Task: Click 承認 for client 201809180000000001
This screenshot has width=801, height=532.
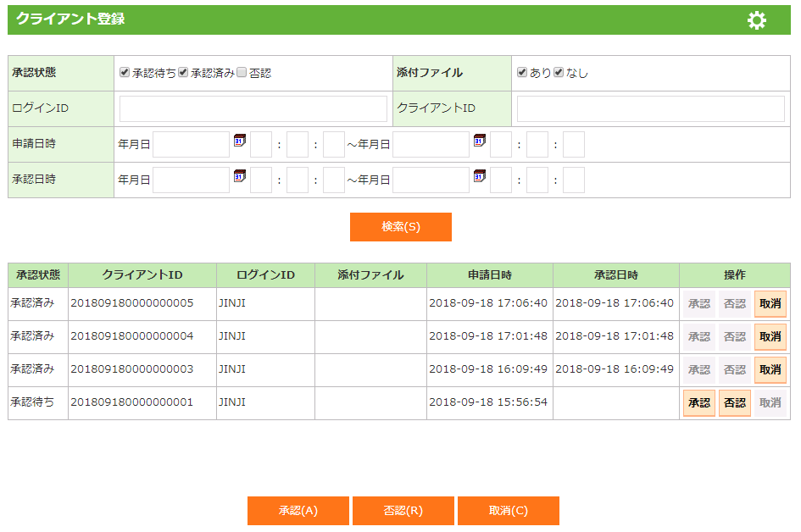Action: pyautogui.click(x=699, y=403)
